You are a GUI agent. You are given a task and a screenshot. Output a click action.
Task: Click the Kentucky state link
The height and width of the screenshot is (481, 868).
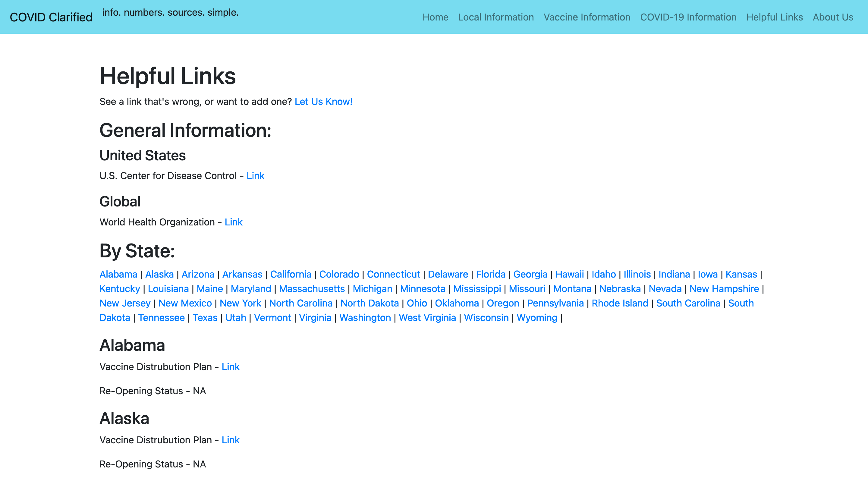tap(120, 289)
